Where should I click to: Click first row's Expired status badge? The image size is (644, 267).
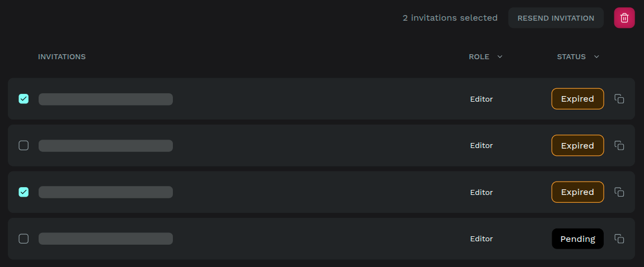(577, 99)
